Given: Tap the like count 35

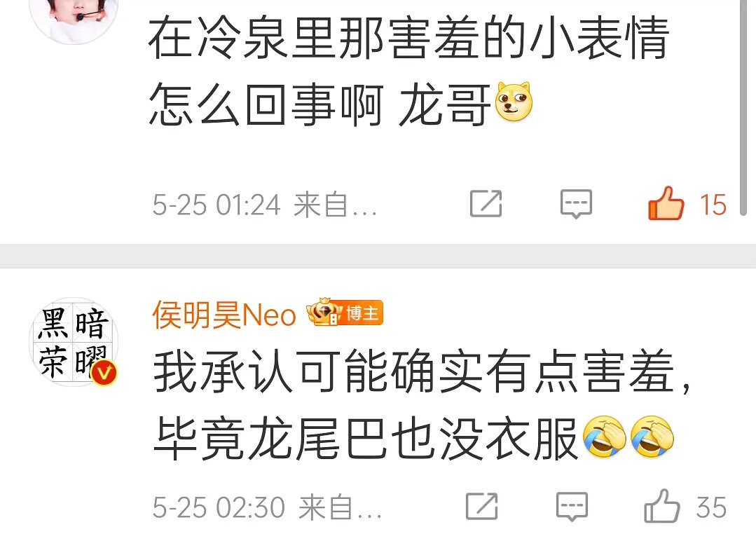Looking at the screenshot, I should (x=710, y=507).
